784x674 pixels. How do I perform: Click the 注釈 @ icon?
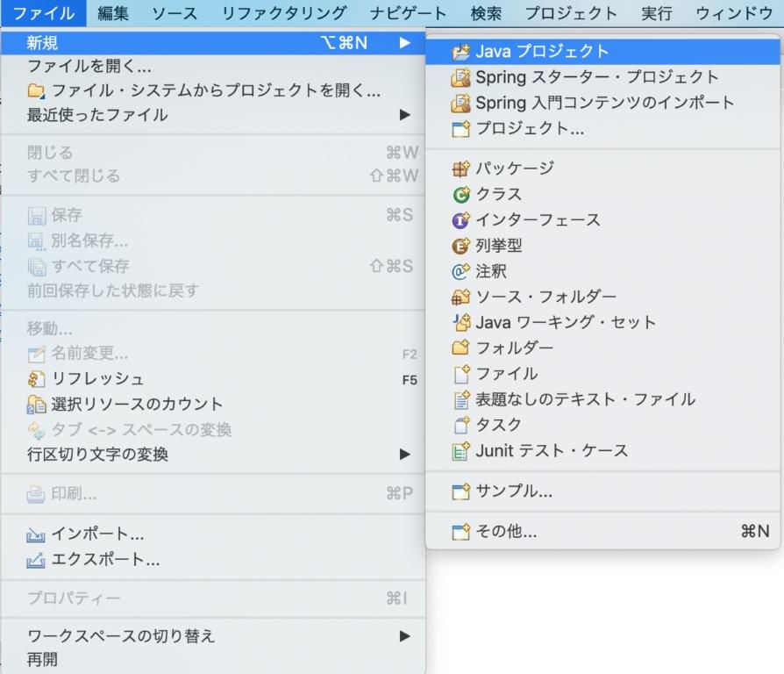[460, 271]
